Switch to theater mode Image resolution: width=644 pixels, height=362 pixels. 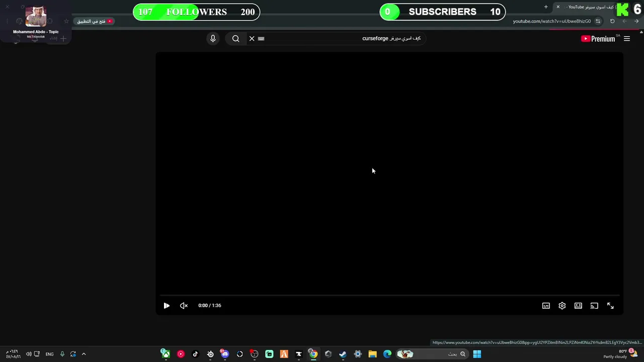(x=578, y=306)
